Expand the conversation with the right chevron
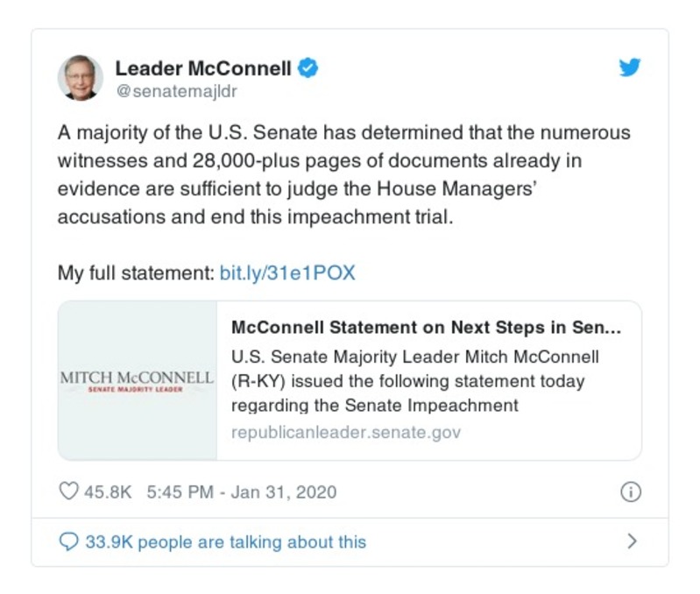The height and width of the screenshot is (594, 700). (x=632, y=541)
